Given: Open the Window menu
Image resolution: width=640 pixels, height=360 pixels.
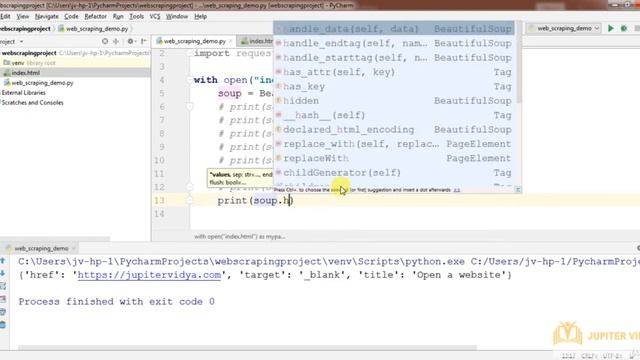Looking at the screenshot, I should point(177,16).
